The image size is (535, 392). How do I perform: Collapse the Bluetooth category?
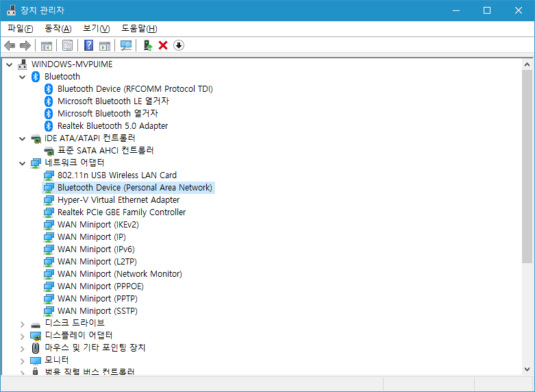23,77
